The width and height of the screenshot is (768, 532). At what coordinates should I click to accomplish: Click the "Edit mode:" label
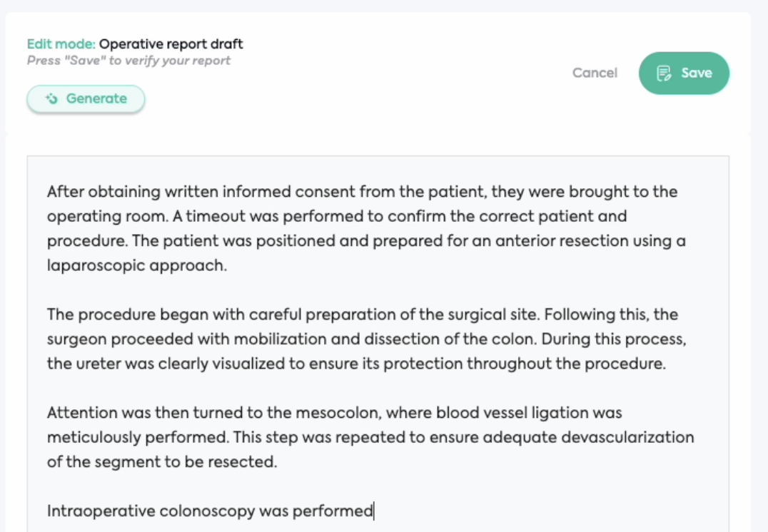click(61, 44)
